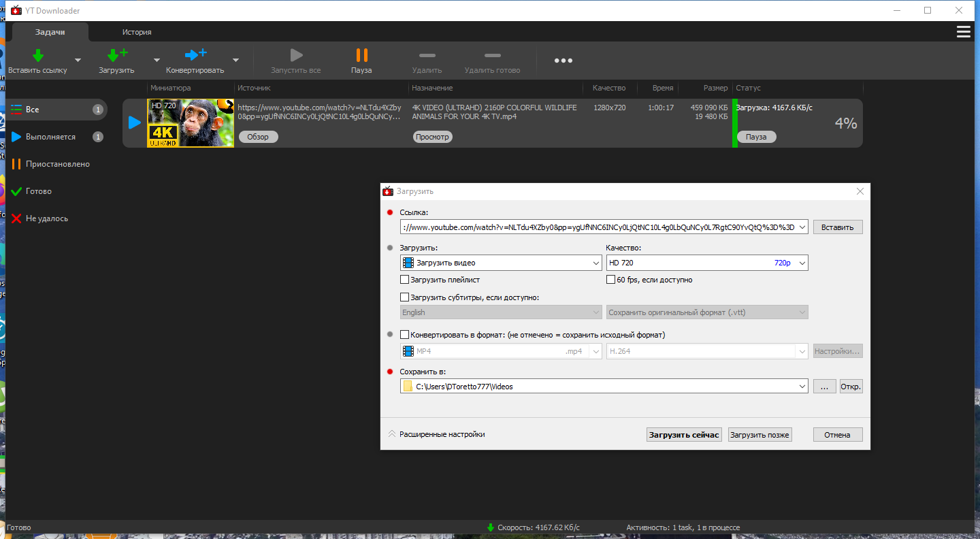Tick the 60 fps, если доступно checkbox
Screen dimensions: 980x539
610,280
